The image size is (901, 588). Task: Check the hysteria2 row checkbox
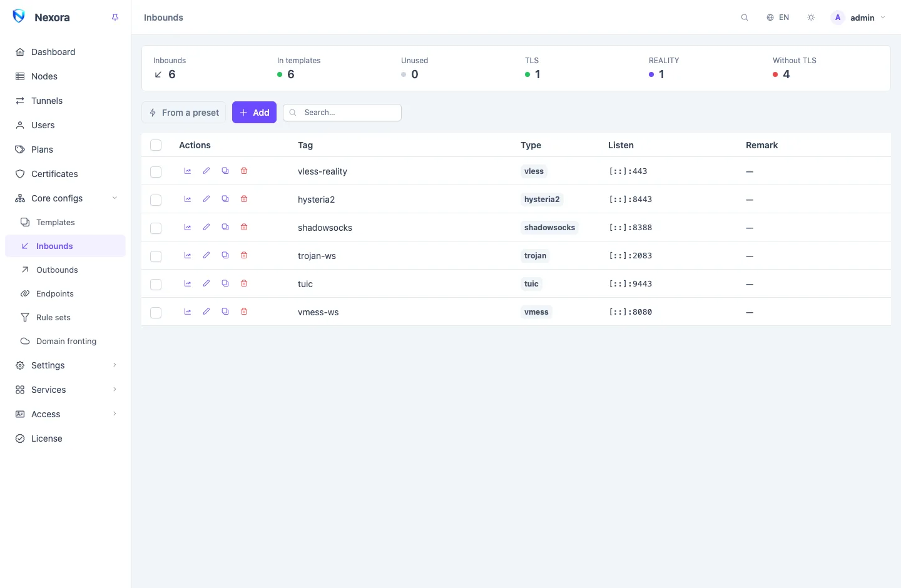(x=156, y=200)
